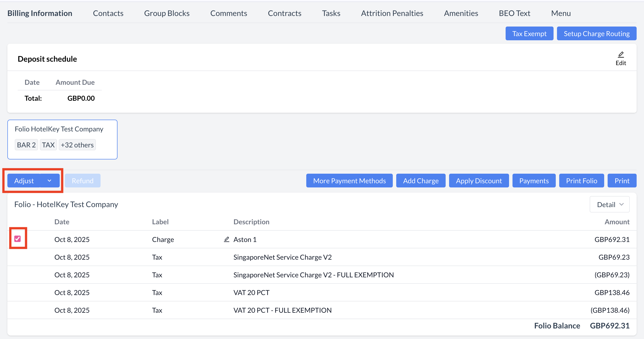Image resolution: width=644 pixels, height=339 pixels.
Task: Expand the +32 others tag
Action: click(77, 145)
